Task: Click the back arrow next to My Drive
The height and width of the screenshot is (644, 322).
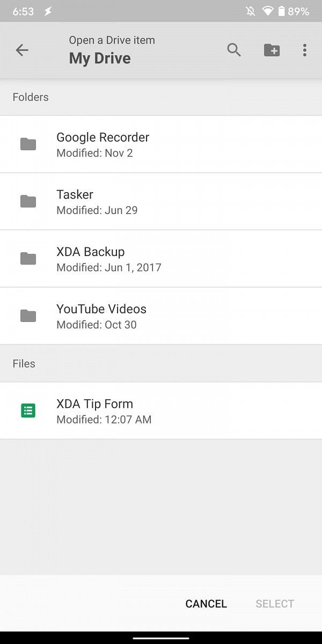Action: [x=21, y=50]
